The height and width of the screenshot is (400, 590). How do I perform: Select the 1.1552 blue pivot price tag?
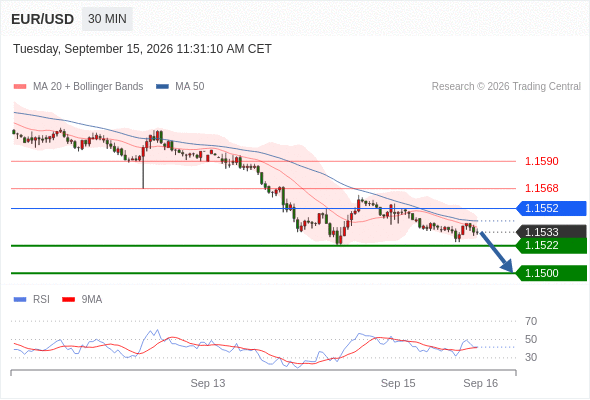[x=551, y=208]
